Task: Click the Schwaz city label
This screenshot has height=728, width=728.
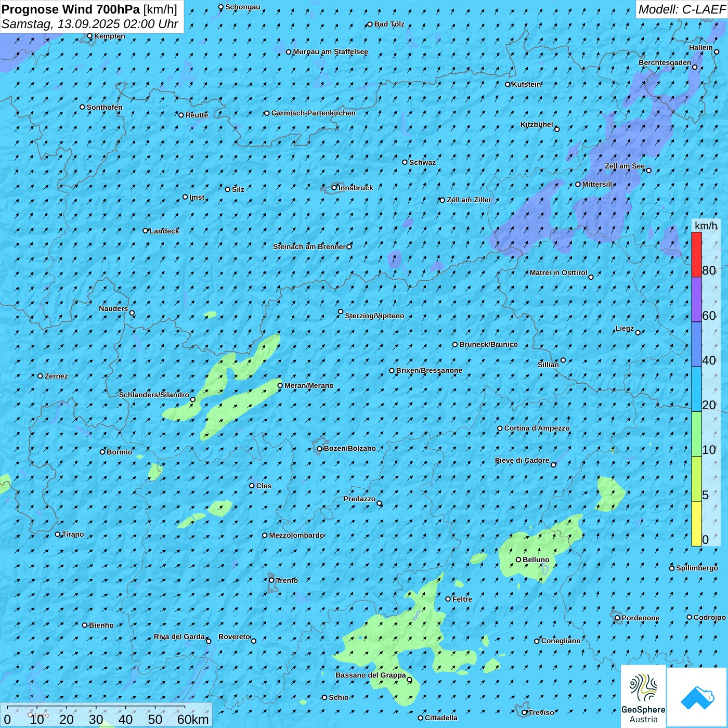Action: (x=422, y=162)
